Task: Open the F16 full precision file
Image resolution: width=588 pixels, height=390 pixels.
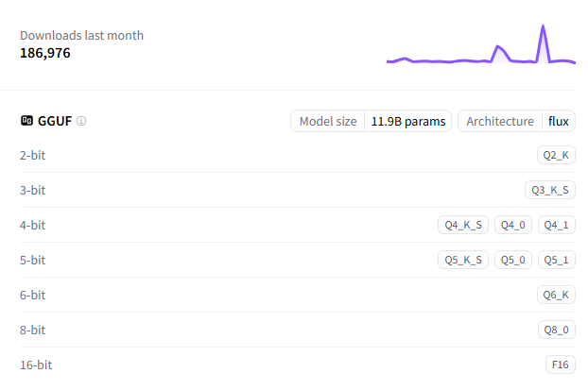Action: click(561, 365)
